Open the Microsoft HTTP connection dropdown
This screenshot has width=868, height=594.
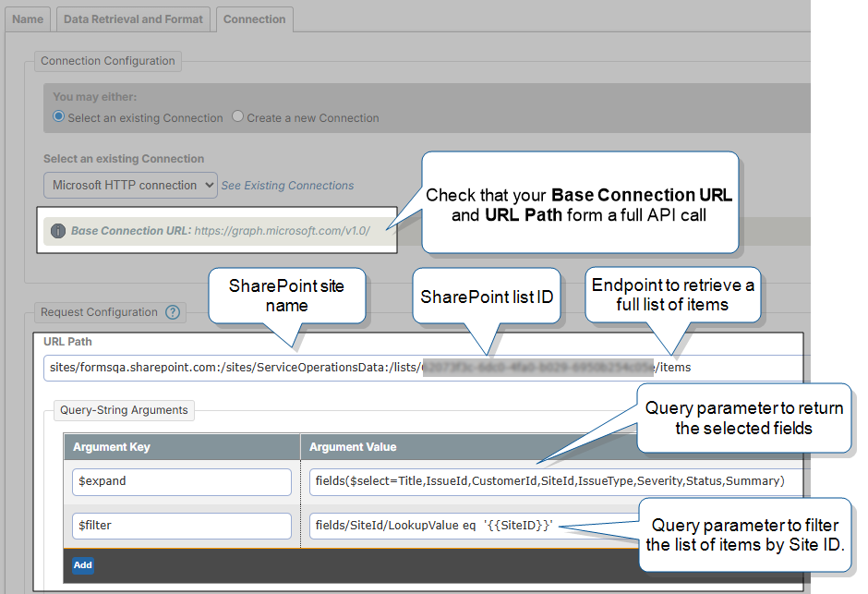(130, 185)
